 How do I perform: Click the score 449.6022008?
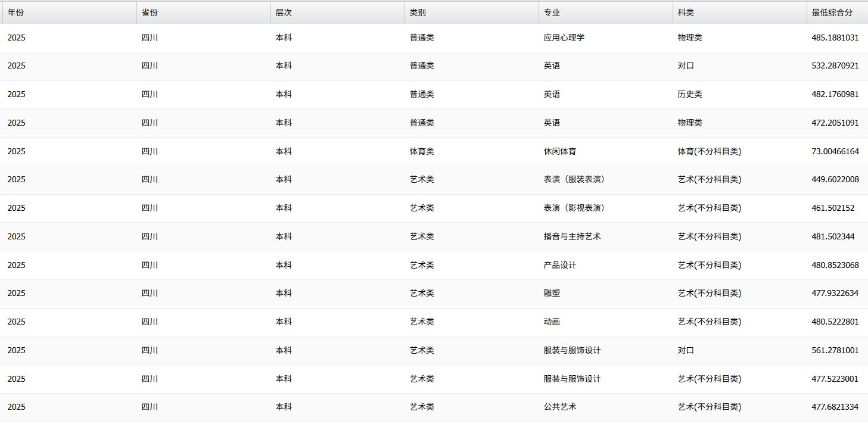(835, 179)
